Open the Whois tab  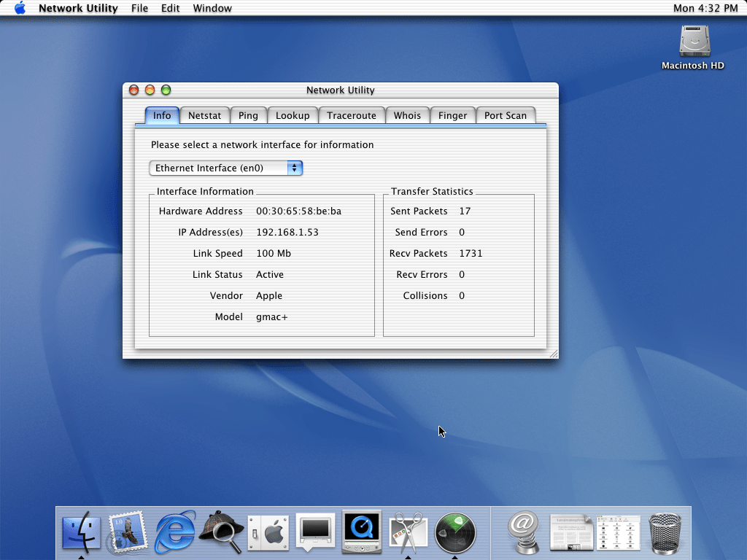click(407, 116)
